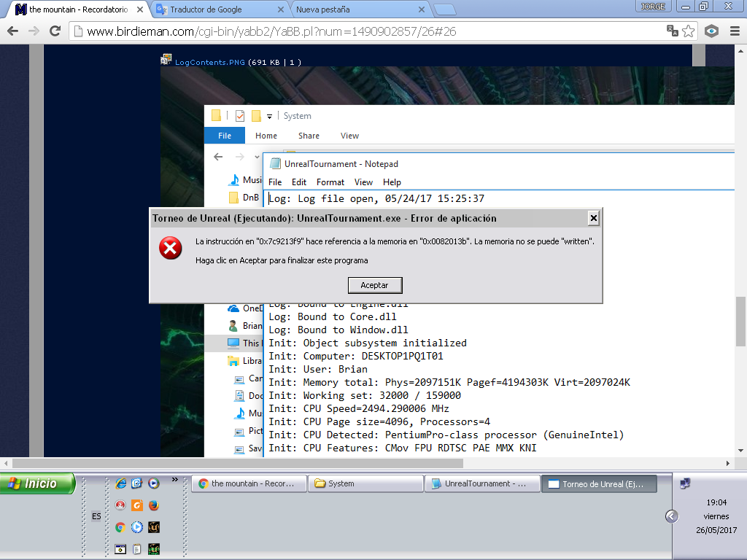The height and width of the screenshot is (560, 747).
Task: Click the horizontal scrollbar left arrow
Action: pos(6,463)
